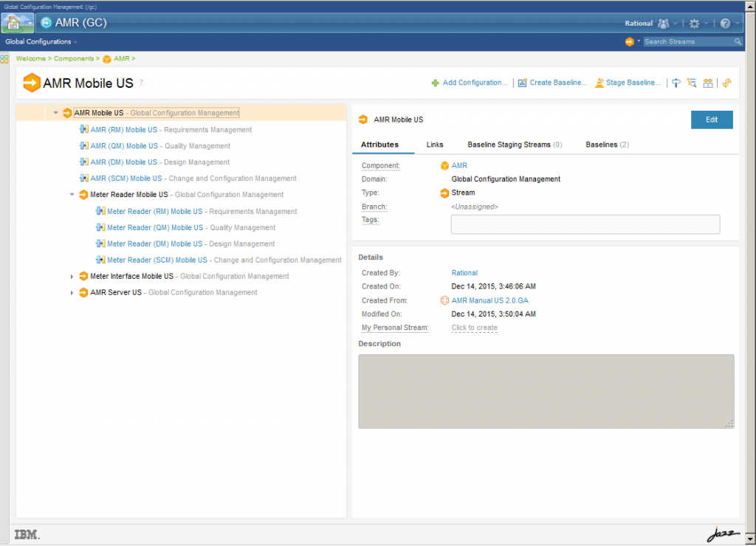
Task: Open the Rational user profile icon
Action: [664, 23]
